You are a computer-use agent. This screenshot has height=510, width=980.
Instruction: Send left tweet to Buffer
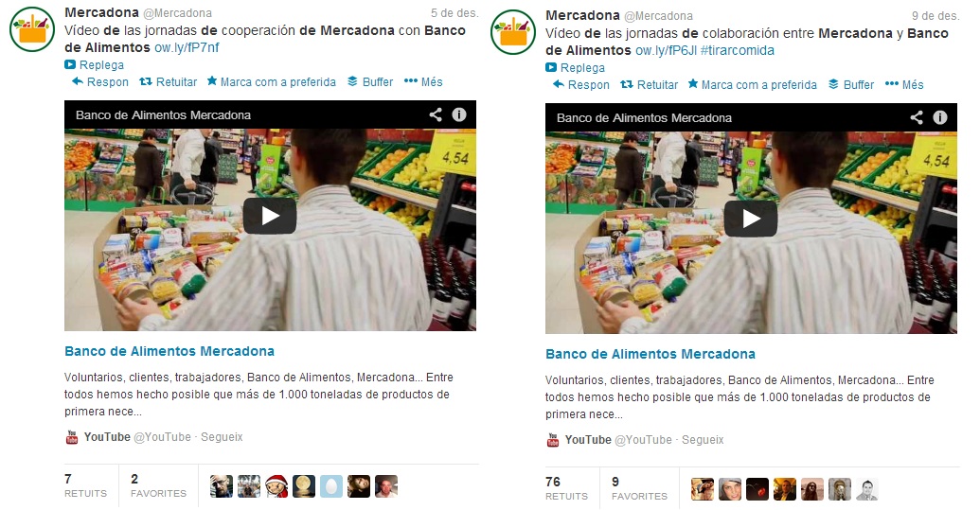[x=370, y=81]
